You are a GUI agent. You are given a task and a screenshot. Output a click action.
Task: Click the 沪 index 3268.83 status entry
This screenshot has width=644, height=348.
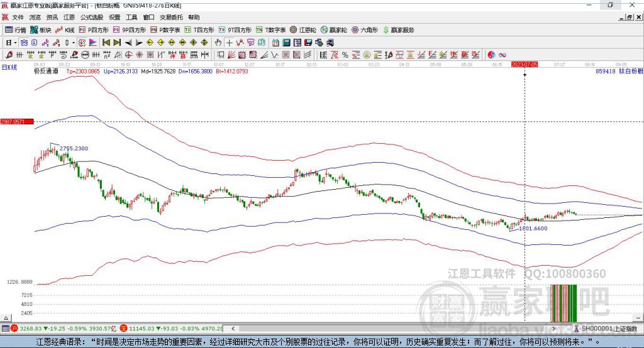point(63,329)
